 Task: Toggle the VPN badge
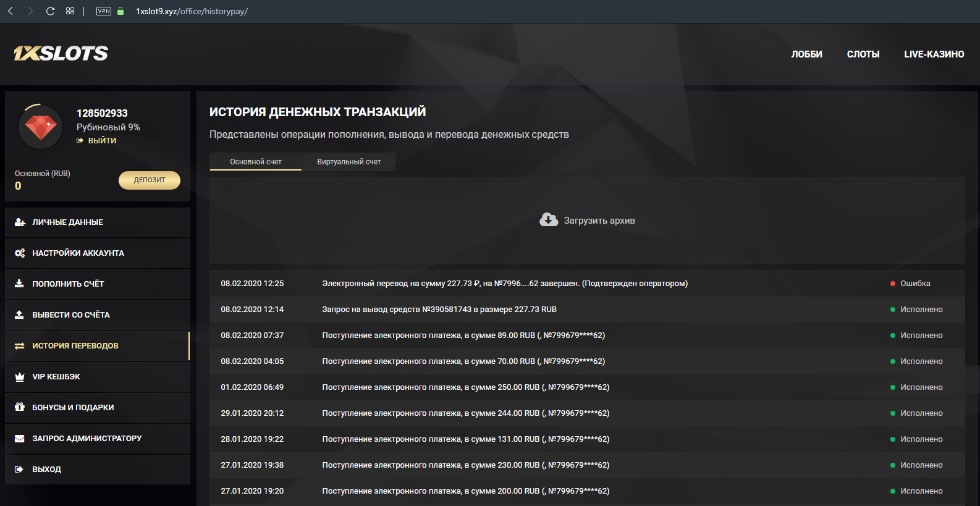click(104, 11)
